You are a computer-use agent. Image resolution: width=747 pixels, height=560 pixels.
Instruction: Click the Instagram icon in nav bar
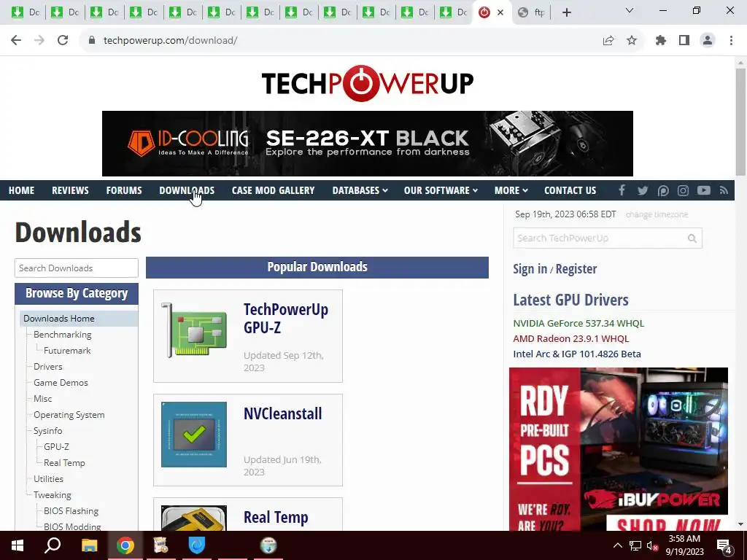683,190
